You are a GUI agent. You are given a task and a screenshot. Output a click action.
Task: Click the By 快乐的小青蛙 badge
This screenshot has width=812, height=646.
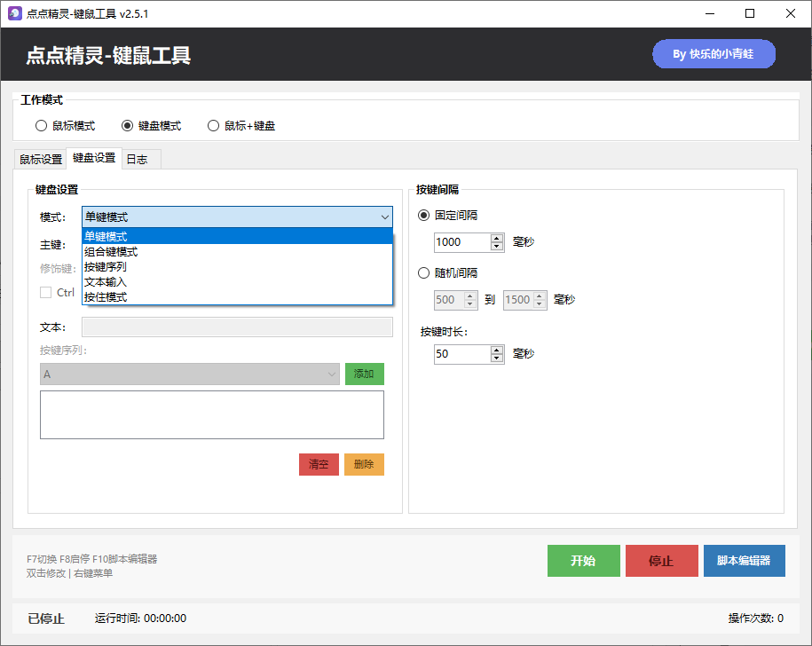click(x=713, y=54)
